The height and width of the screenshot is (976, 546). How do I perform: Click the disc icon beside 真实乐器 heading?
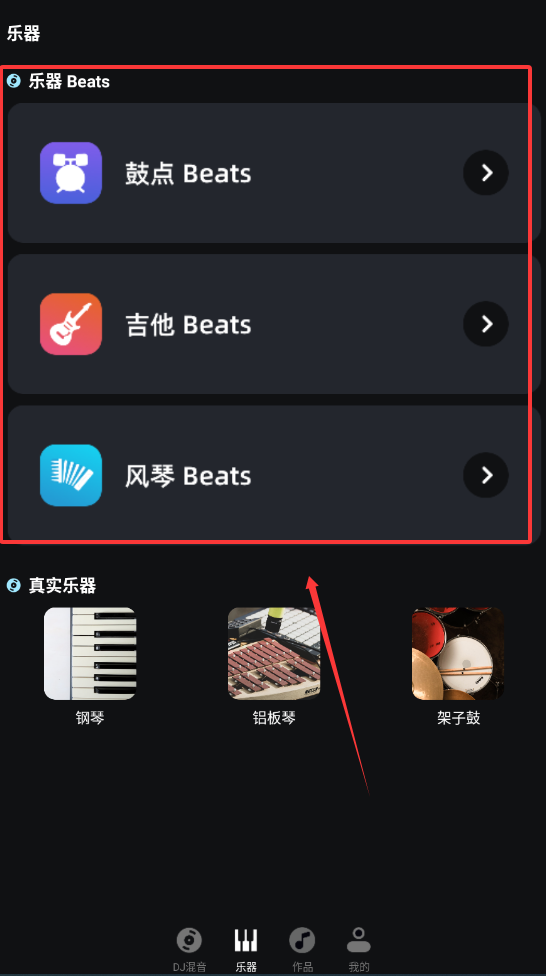[14, 586]
